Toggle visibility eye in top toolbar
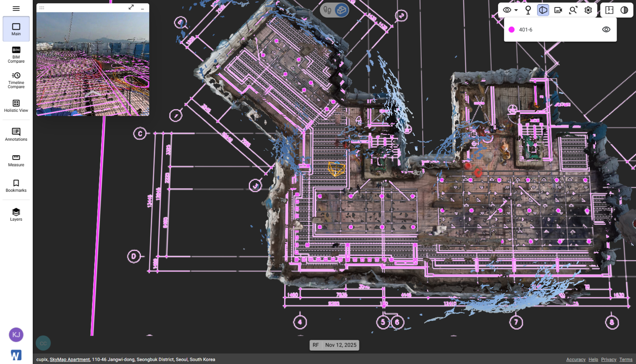The image size is (636, 364). click(x=507, y=10)
